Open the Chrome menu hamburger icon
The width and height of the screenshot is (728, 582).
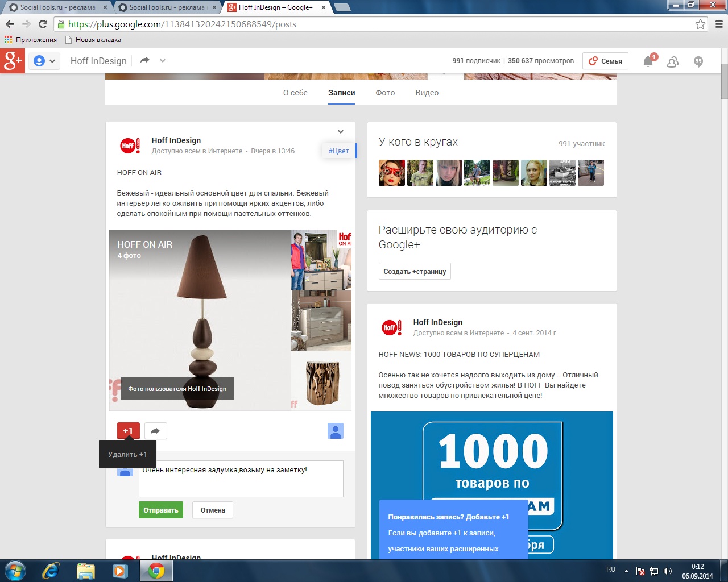718,24
